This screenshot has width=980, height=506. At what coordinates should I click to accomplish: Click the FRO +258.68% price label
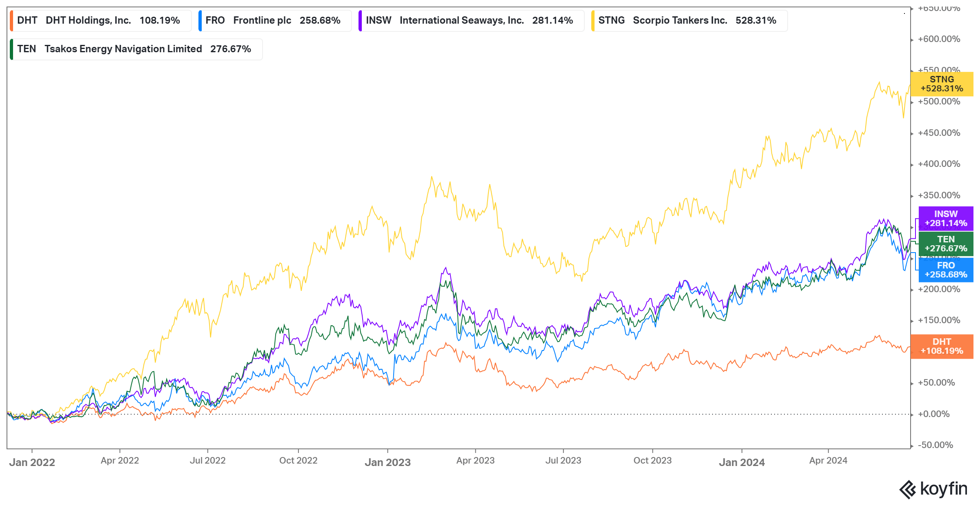[945, 270]
